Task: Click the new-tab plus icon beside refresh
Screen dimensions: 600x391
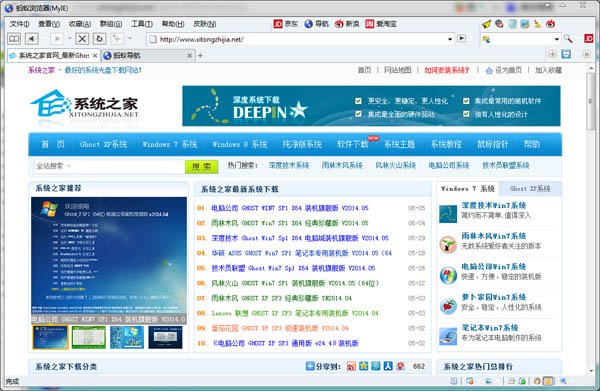Action: pyautogui.click(x=117, y=39)
